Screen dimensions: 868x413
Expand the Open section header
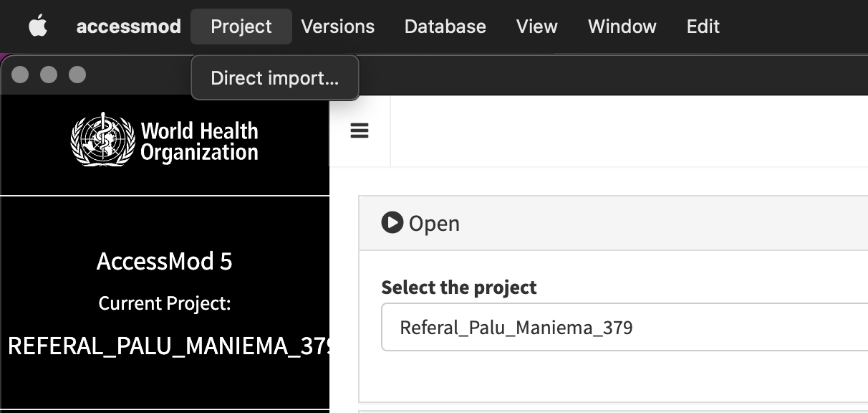click(433, 223)
